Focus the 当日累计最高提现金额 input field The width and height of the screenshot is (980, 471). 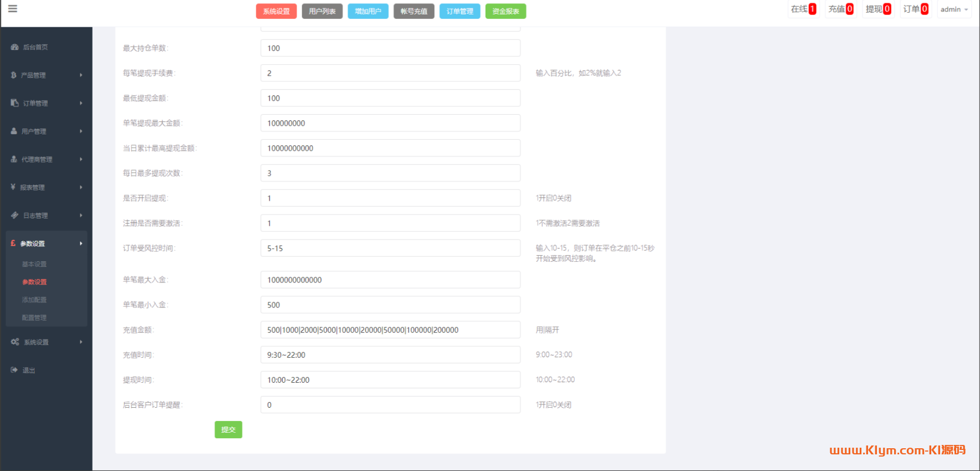click(x=390, y=148)
